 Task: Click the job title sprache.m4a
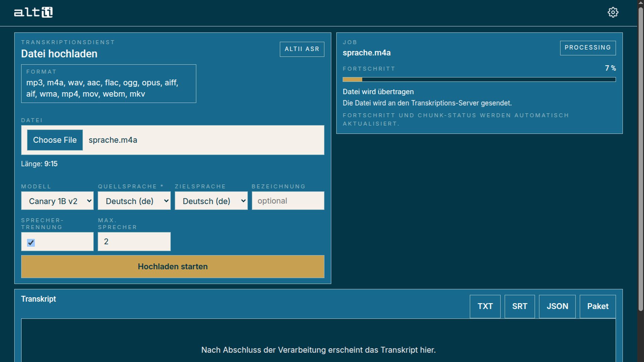[x=367, y=53]
